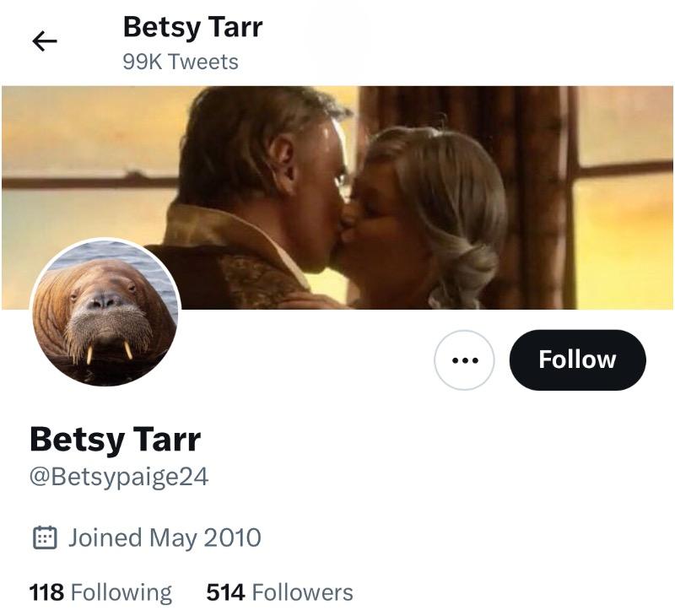675x616 pixels.
Task: Follow Betsy Tarr with the Follow button
Action: pyautogui.click(x=577, y=360)
